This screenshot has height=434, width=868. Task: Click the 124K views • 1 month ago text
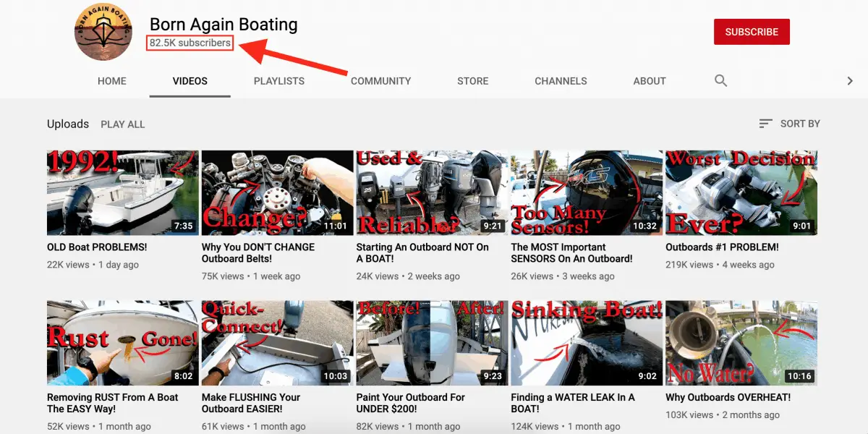pos(566,427)
